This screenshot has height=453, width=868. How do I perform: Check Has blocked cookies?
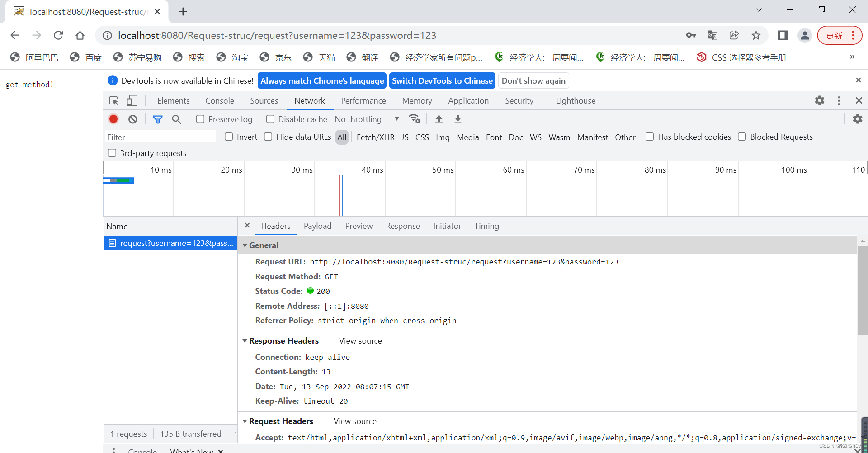coord(650,137)
